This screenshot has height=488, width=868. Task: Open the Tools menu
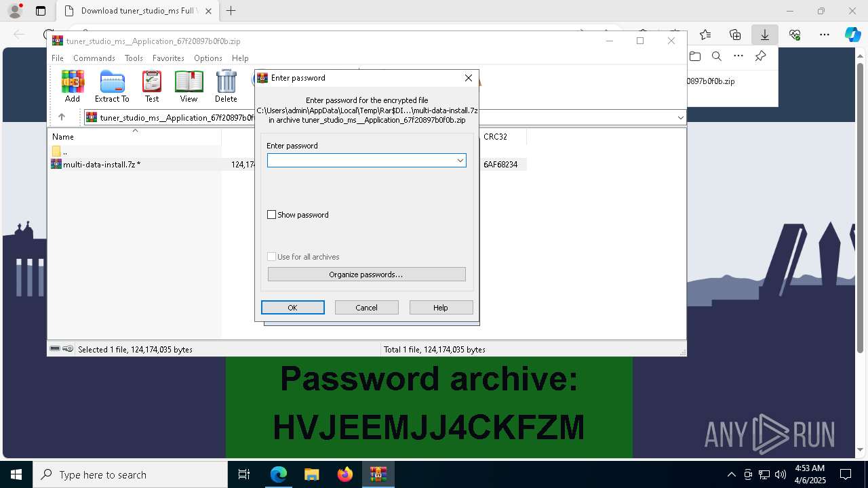(134, 58)
